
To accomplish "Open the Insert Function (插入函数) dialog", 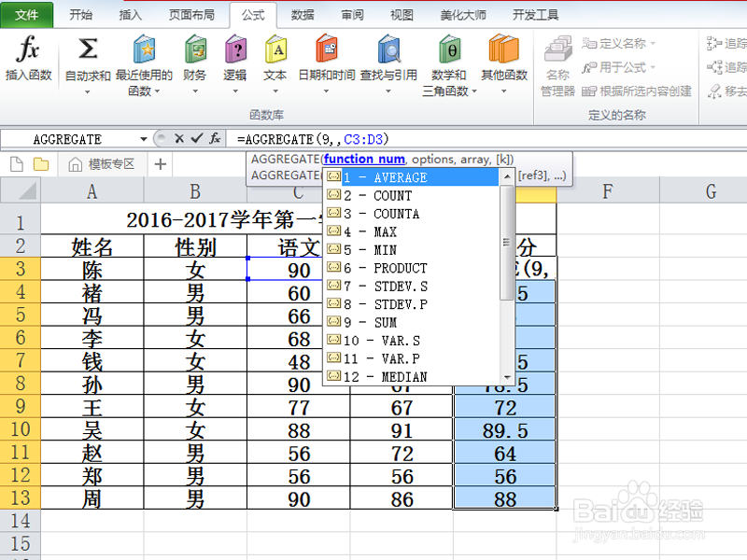I will click(29, 57).
